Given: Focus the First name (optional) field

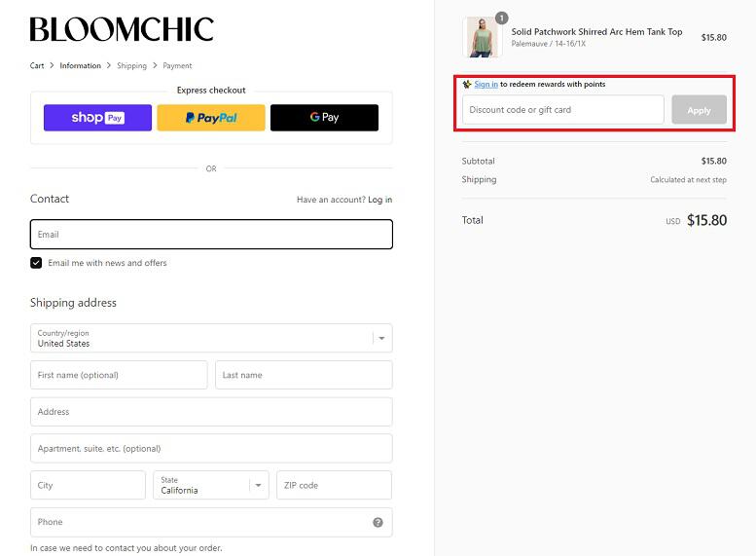Looking at the screenshot, I should point(119,375).
